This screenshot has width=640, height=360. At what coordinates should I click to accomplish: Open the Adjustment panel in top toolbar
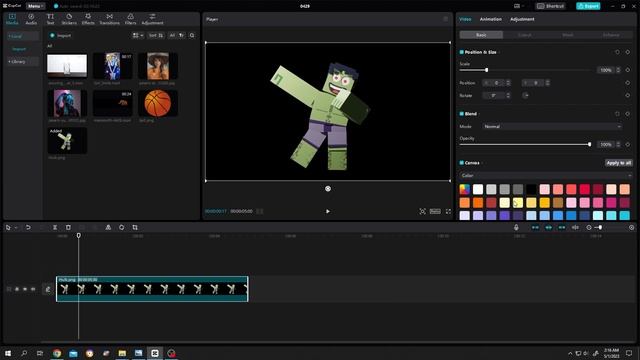[x=152, y=19]
